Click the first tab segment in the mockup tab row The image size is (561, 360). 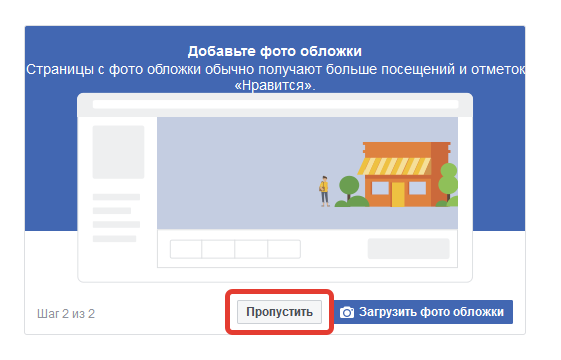(x=186, y=249)
